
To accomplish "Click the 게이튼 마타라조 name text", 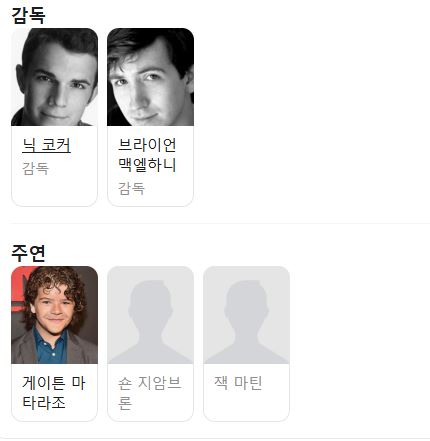I will 54,393.
